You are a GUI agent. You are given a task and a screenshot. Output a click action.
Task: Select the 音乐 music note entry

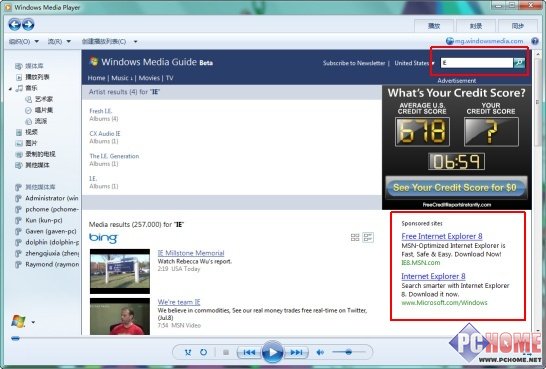click(x=27, y=88)
